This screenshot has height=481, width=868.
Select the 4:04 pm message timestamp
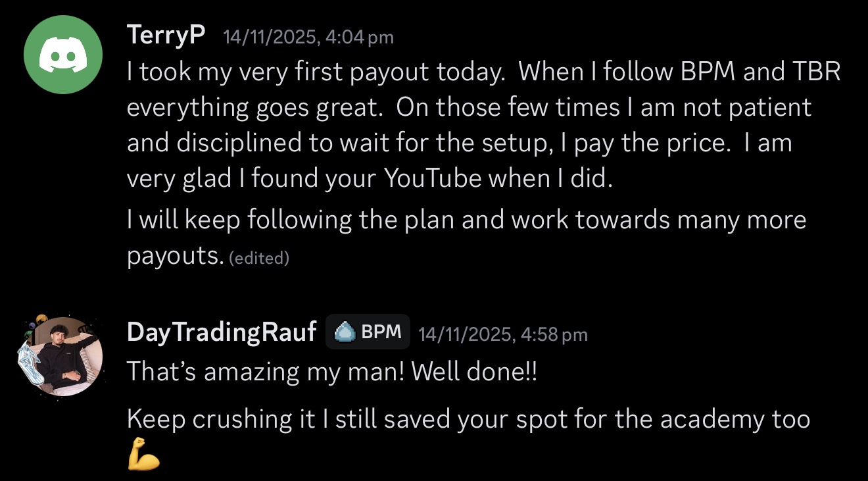tap(308, 37)
